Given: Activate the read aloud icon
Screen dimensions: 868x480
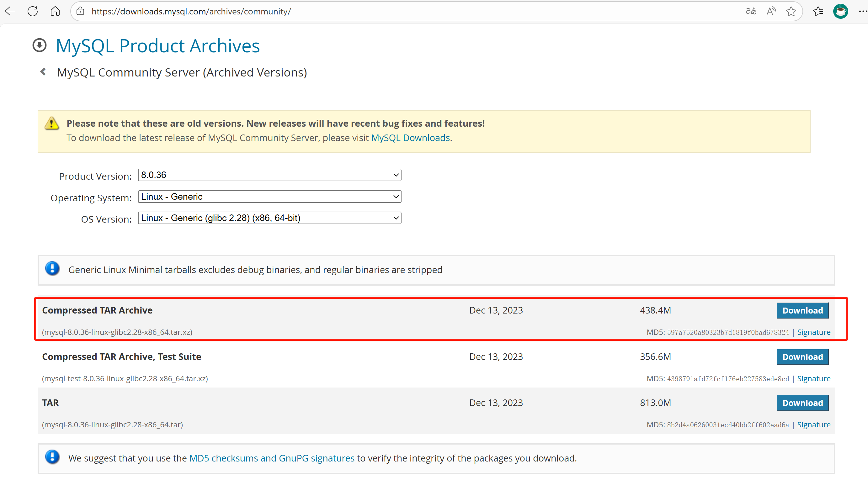Looking at the screenshot, I should coord(771,12).
